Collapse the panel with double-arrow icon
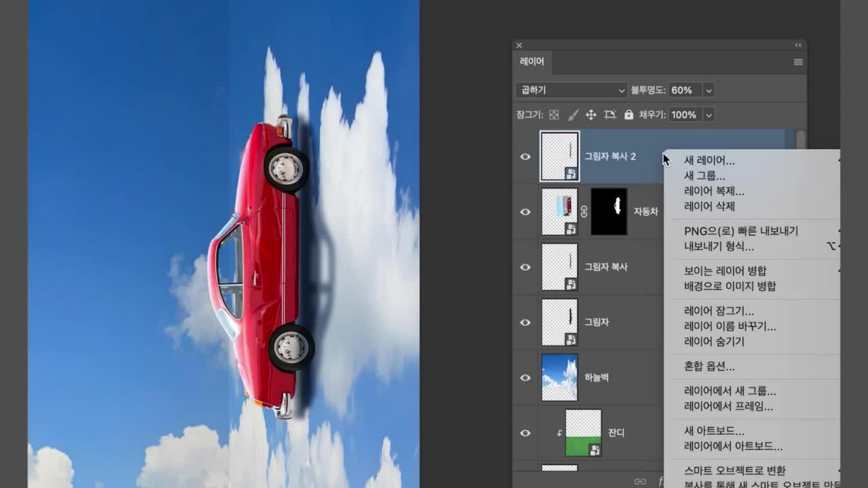This screenshot has height=488, width=868. coord(798,45)
